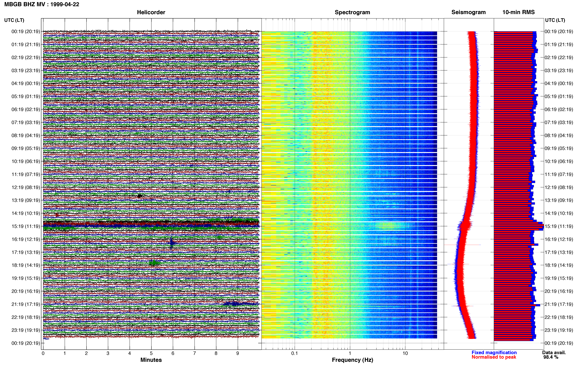The height and width of the screenshot is (368, 588).
Task: Click right time label 23:19 (19:19)
Action: pyautogui.click(x=559, y=330)
